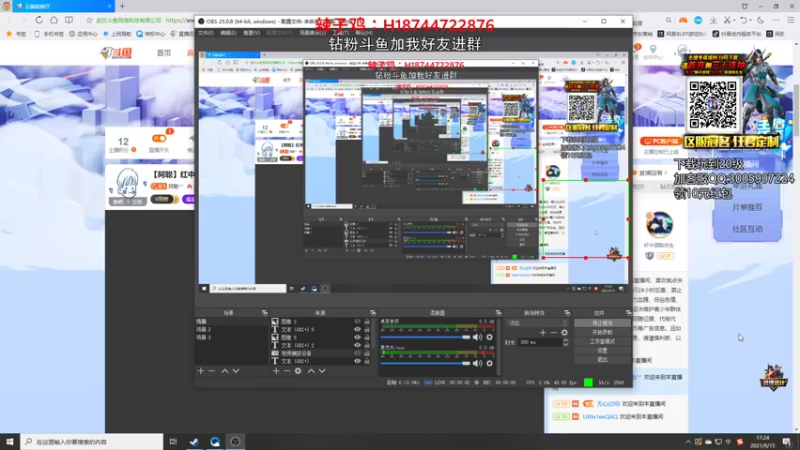Open 场景集合(S) menu in OBS
This screenshot has height=450, width=800.
tap(312, 33)
